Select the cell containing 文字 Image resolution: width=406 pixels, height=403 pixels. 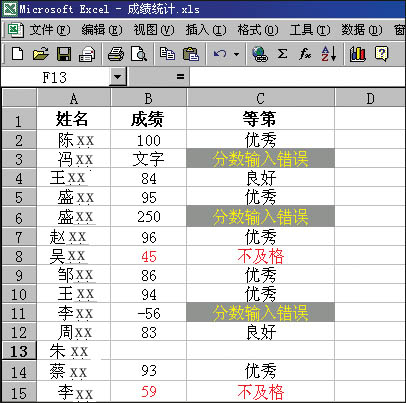[x=148, y=159]
